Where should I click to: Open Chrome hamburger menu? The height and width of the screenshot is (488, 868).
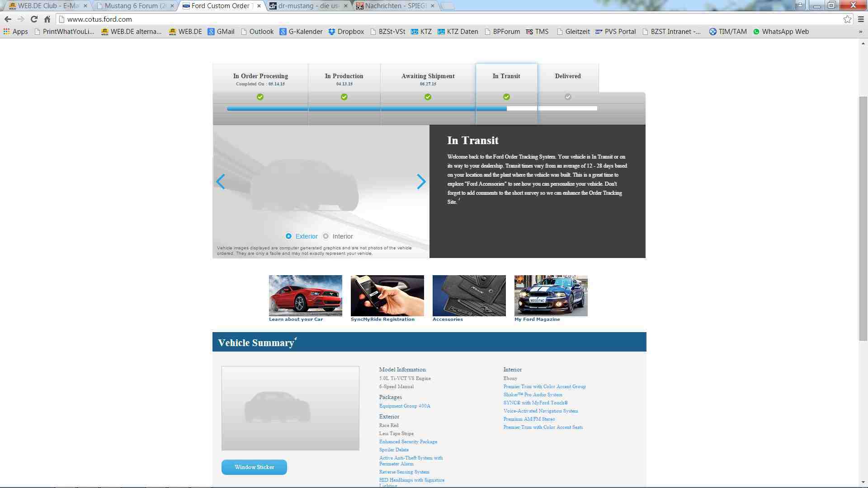click(x=861, y=19)
